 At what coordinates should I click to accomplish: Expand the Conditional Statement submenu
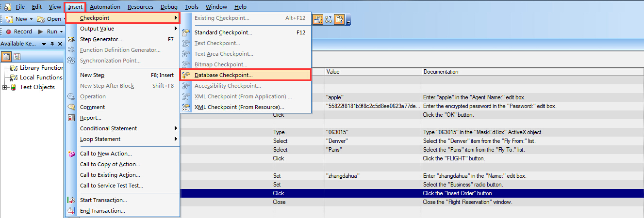(176, 128)
